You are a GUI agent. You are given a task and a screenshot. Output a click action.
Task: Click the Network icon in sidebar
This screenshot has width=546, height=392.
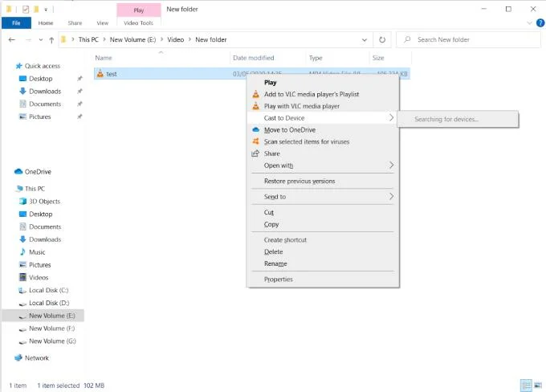tap(18, 357)
